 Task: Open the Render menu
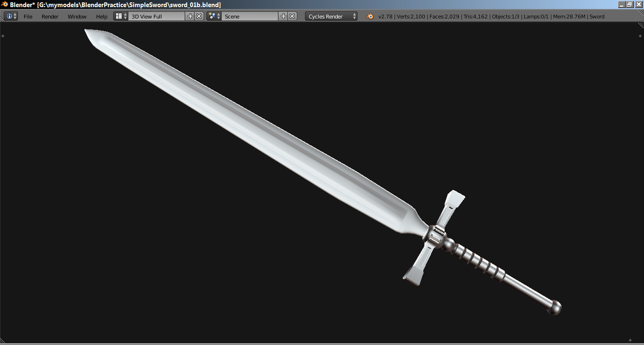[x=50, y=16]
